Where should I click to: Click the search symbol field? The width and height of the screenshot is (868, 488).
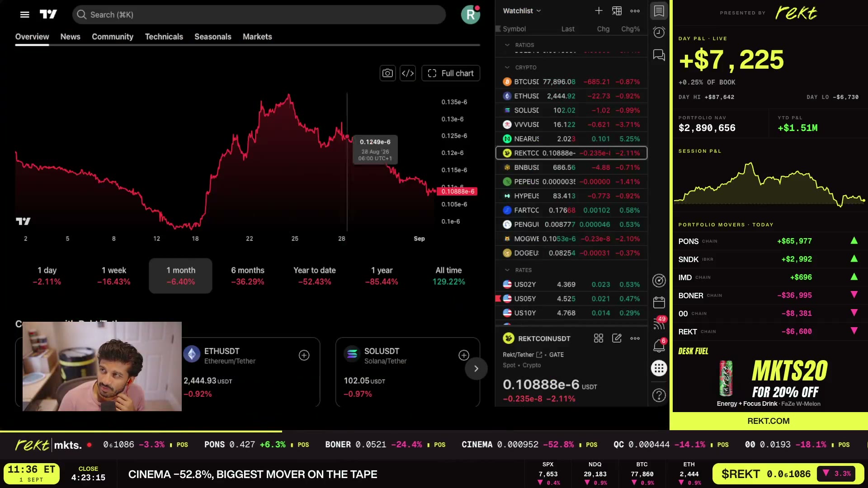point(259,15)
